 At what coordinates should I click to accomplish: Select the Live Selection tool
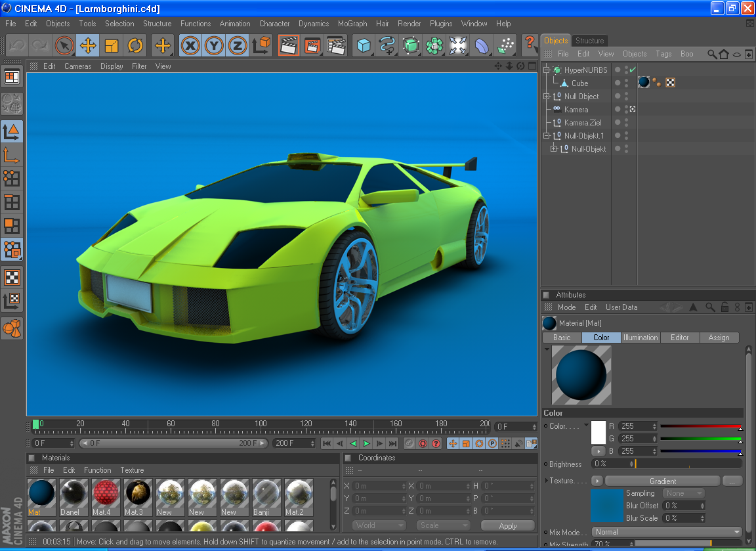coord(64,45)
